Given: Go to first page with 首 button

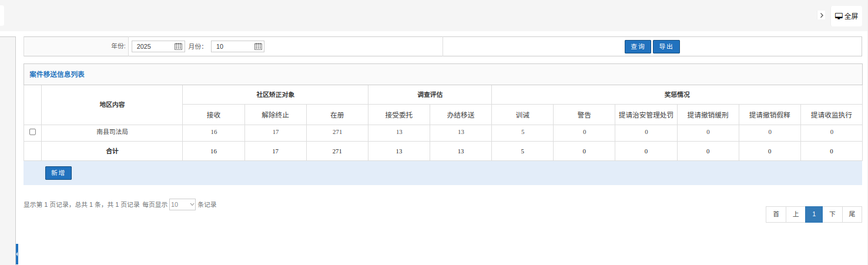Looking at the screenshot, I should [x=776, y=214].
